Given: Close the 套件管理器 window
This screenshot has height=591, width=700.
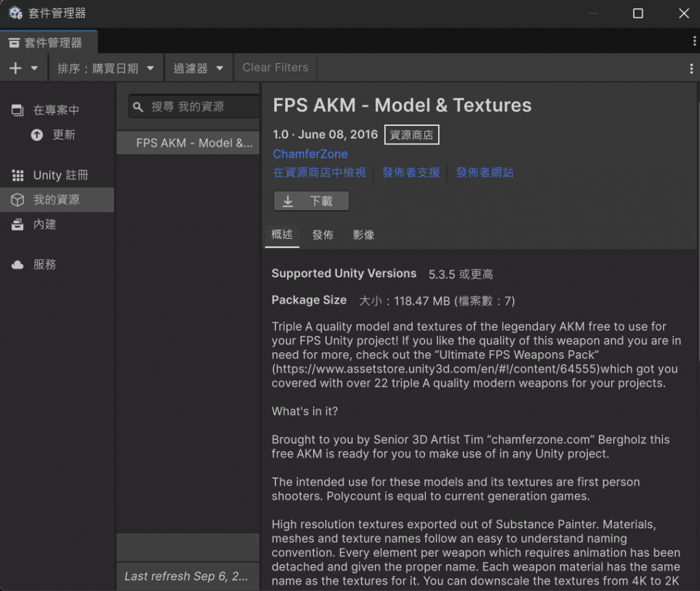Looking at the screenshot, I should [x=684, y=14].
